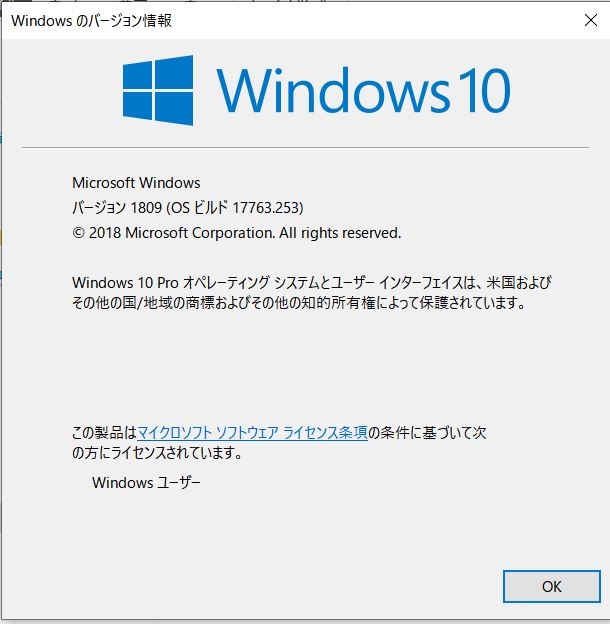Screen dimensions: 610x624
Task: Click the "© 2018 Microsoft Corporation" copyright text
Action: click(173, 233)
